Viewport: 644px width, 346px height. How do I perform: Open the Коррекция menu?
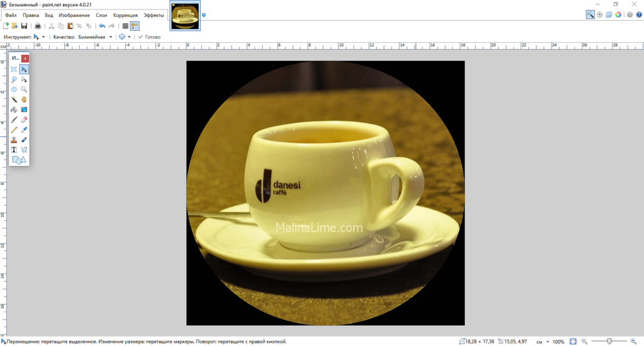[125, 14]
